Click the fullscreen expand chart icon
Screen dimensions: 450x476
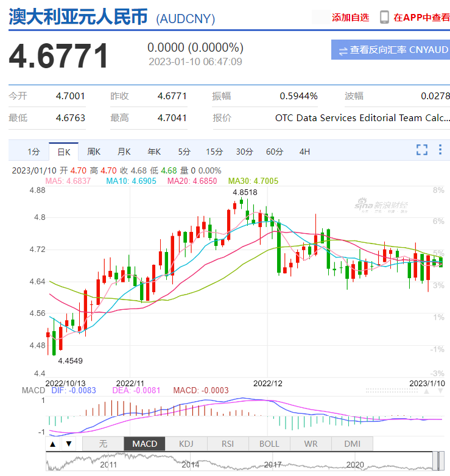click(422, 150)
